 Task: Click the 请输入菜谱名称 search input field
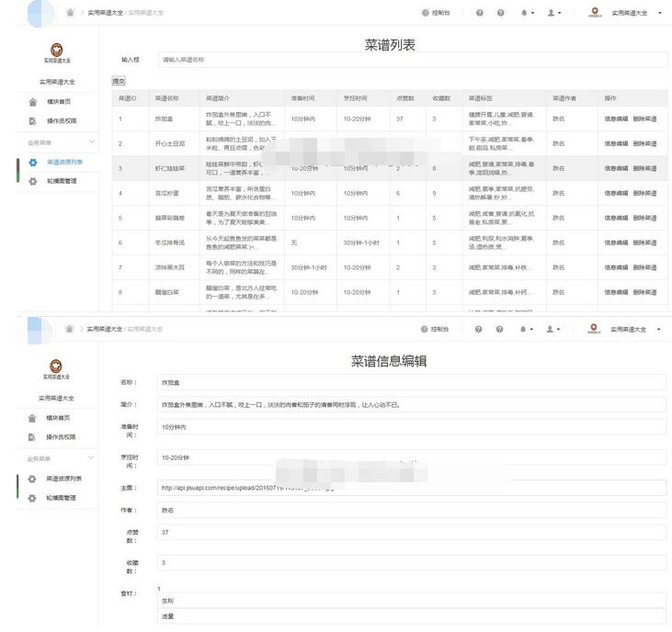(x=411, y=59)
